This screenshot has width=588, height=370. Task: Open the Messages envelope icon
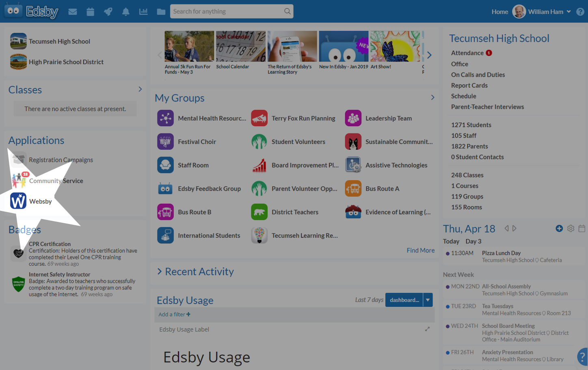pyautogui.click(x=73, y=12)
